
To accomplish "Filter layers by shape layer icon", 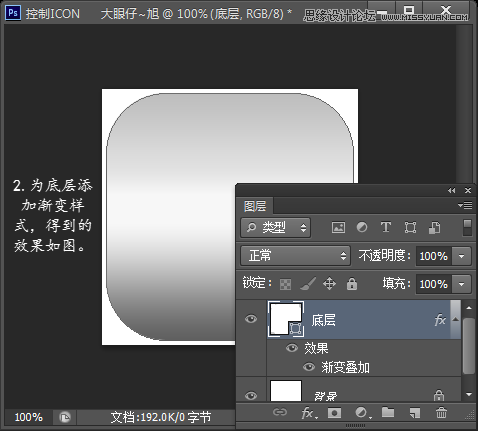I will [410, 227].
